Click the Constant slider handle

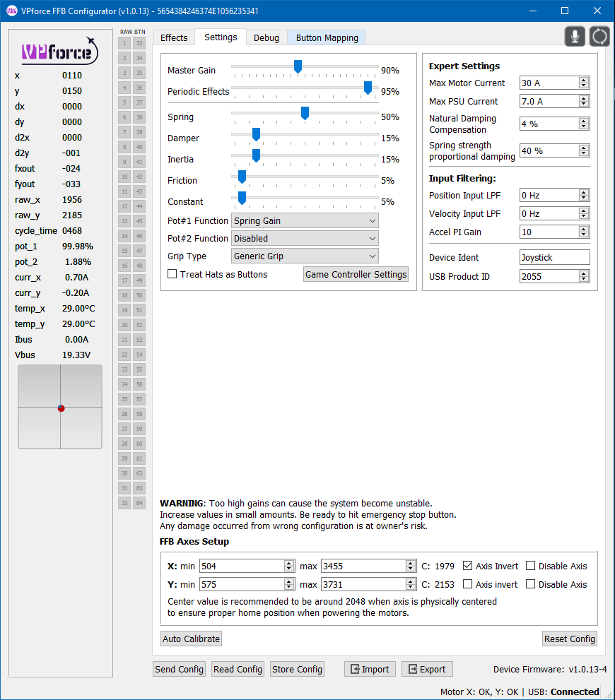242,198
